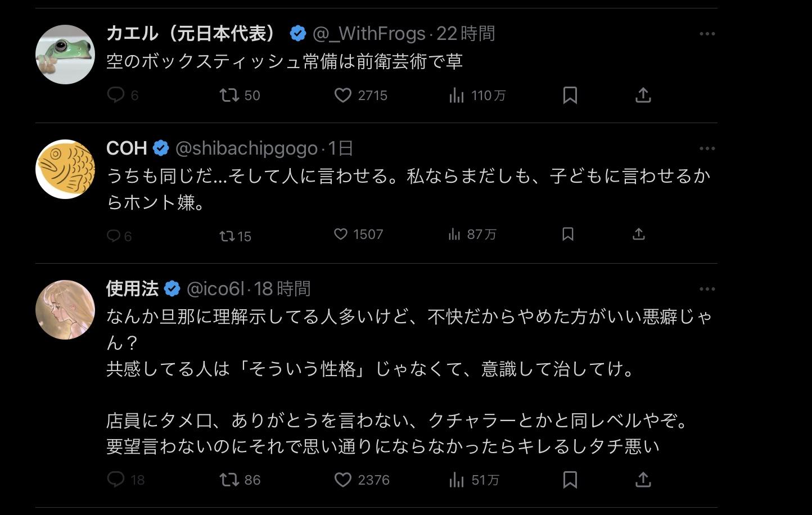Open more options for the @_WithFrogs tweet
This screenshot has width=812, height=515.
coord(707,34)
